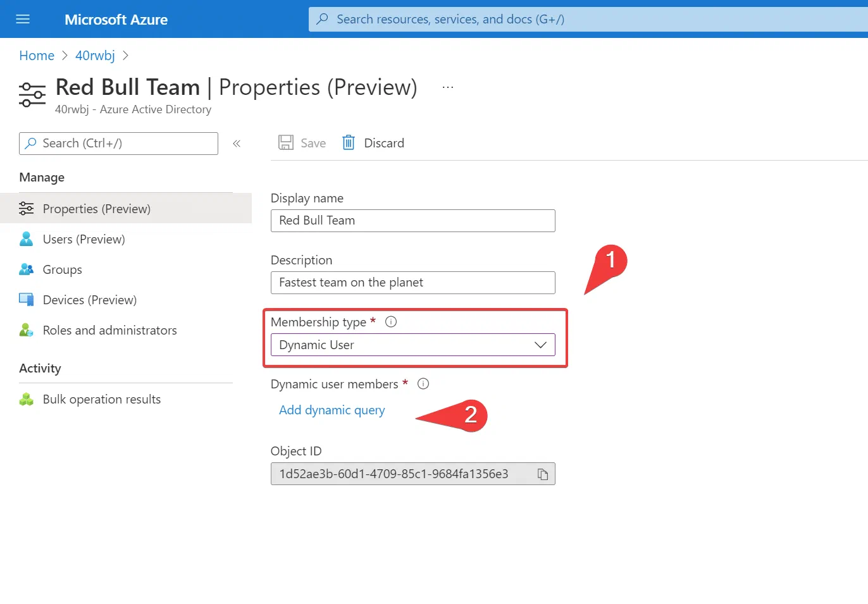Click Add dynamic query link
868x604 pixels.
332,410
